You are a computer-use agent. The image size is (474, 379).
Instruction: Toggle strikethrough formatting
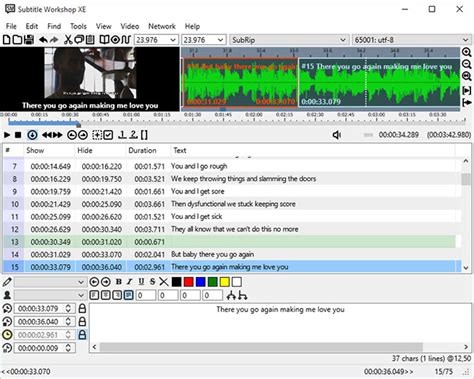(152, 282)
